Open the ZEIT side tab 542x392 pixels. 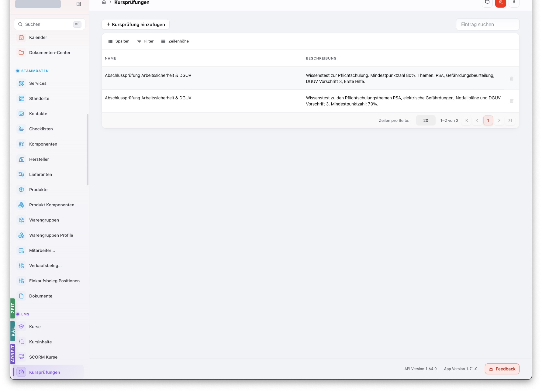pos(13,308)
